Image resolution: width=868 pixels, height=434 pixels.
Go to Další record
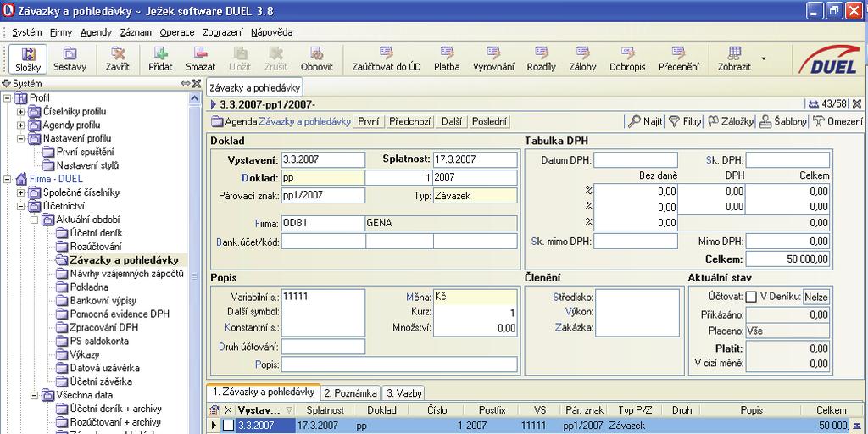(x=453, y=122)
